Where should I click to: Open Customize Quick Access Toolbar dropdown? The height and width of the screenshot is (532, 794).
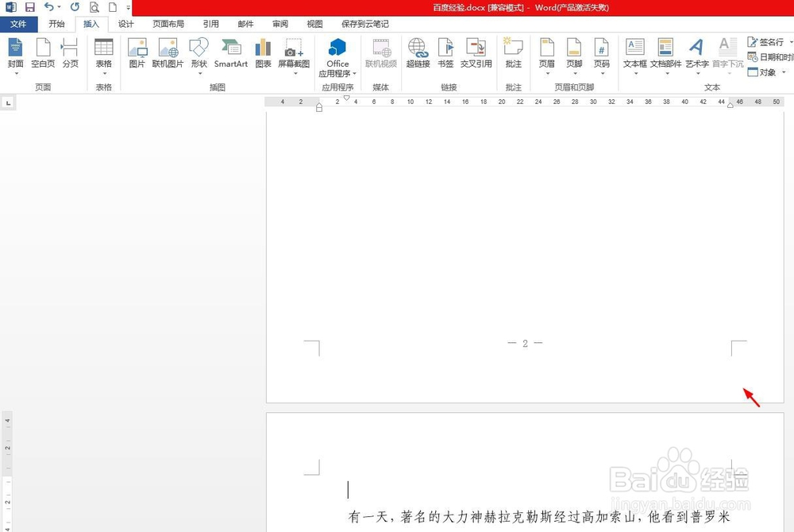[x=129, y=8]
